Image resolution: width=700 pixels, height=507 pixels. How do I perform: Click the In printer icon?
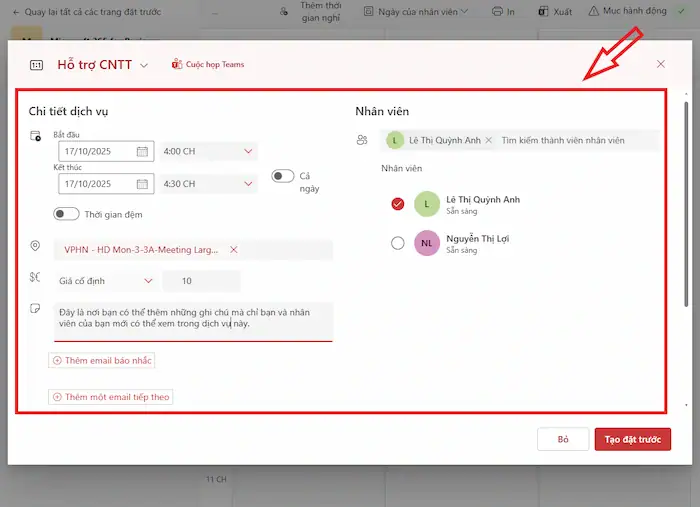tap(497, 12)
